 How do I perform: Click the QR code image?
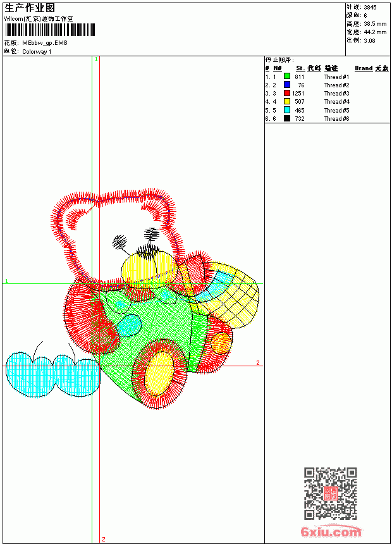331,493
